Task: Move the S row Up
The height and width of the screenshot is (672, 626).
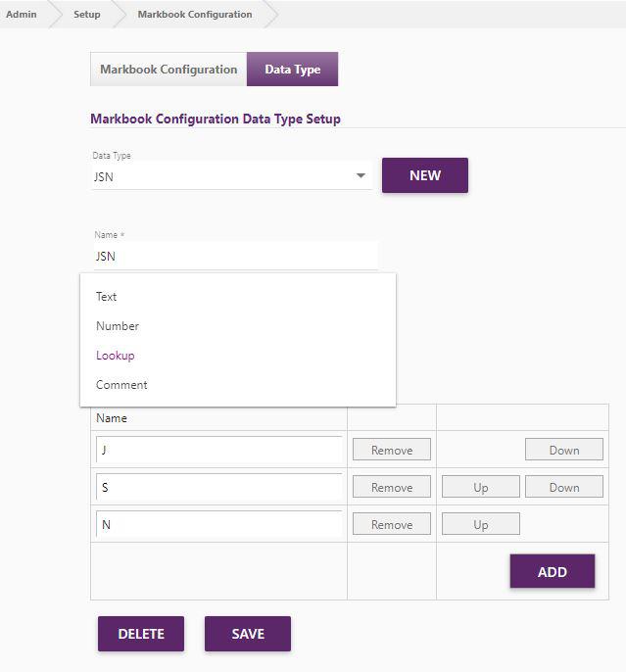Action: click(x=481, y=487)
